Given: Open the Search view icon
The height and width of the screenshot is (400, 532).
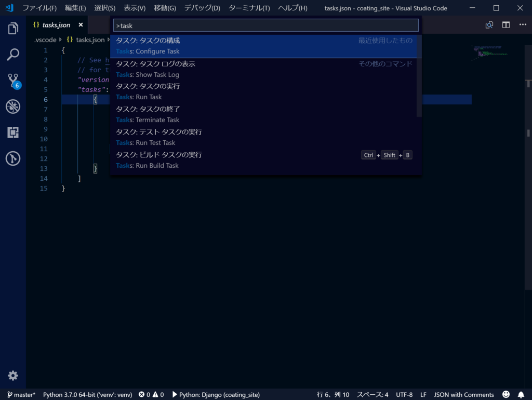Looking at the screenshot, I should (13, 54).
